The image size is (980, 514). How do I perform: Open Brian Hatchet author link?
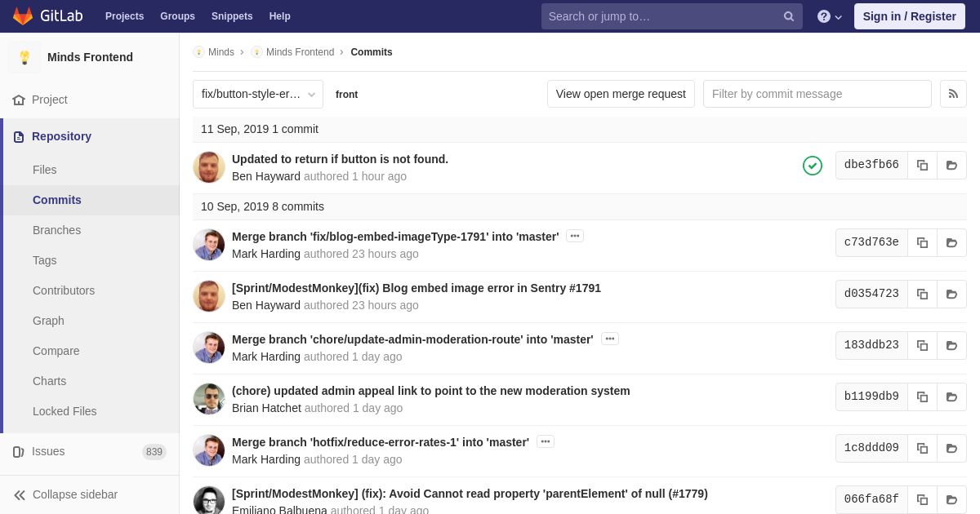[x=266, y=408]
